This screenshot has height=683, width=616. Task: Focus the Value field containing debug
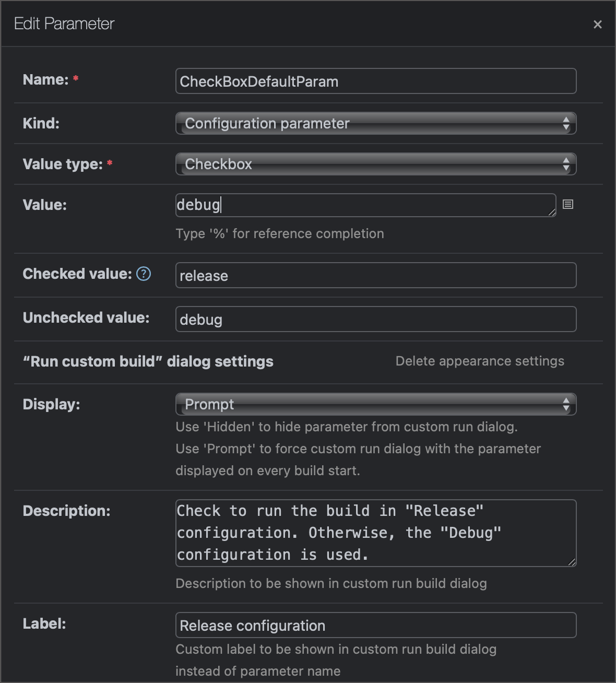365,205
